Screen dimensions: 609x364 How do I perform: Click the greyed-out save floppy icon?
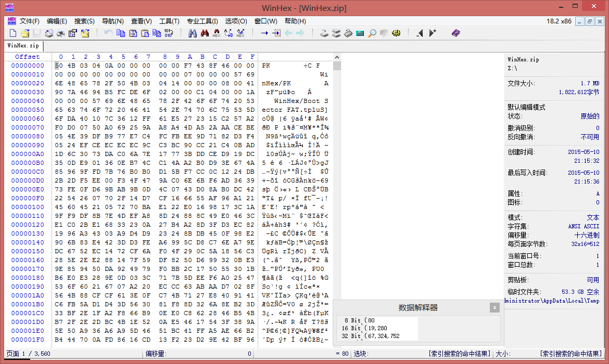(37, 33)
